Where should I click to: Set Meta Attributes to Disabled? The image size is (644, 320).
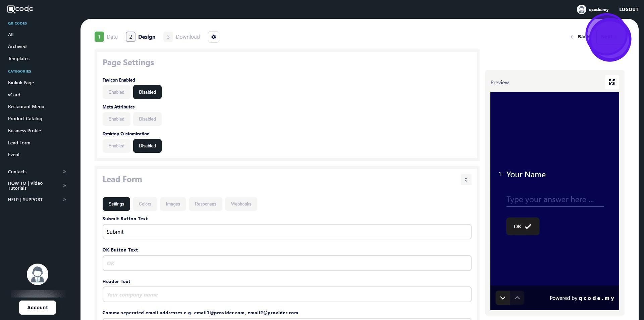147,119
